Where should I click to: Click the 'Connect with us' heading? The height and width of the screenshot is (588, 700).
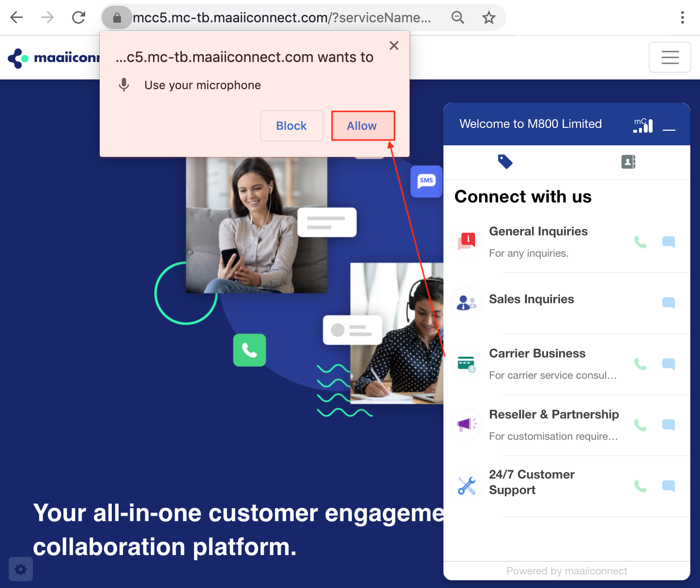(523, 197)
